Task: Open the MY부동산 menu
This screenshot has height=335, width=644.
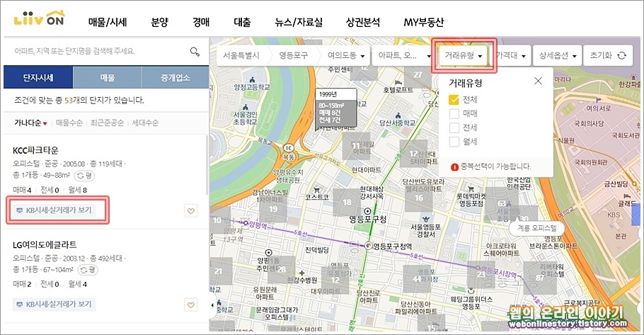Action: point(423,22)
